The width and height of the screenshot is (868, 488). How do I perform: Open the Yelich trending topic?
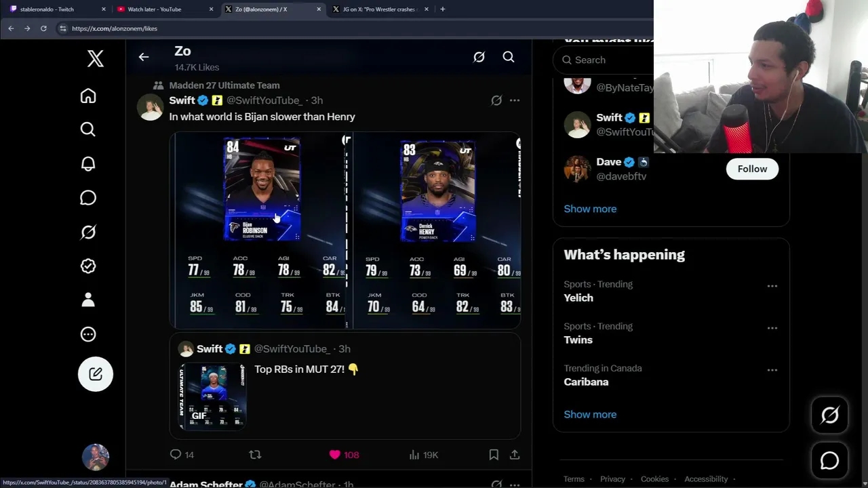point(578,298)
